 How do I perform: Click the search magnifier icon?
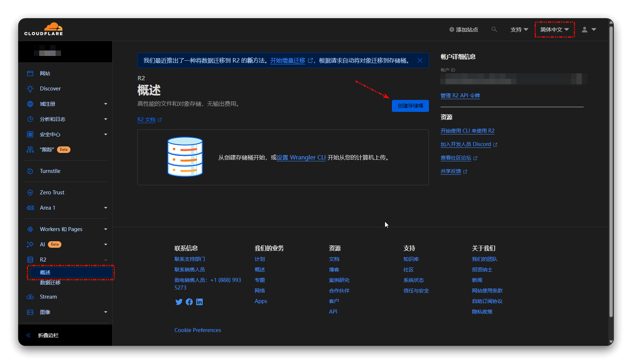click(x=494, y=29)
